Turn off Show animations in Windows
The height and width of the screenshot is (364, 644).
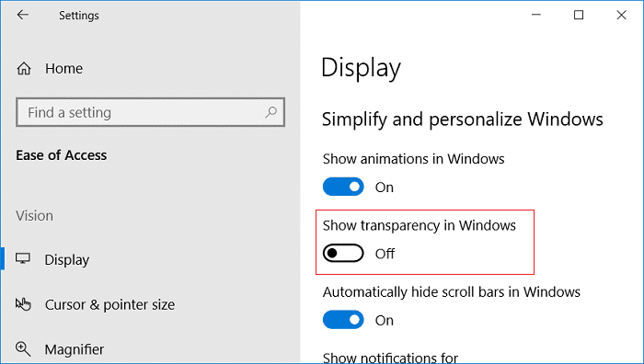(x=343, y=188)
